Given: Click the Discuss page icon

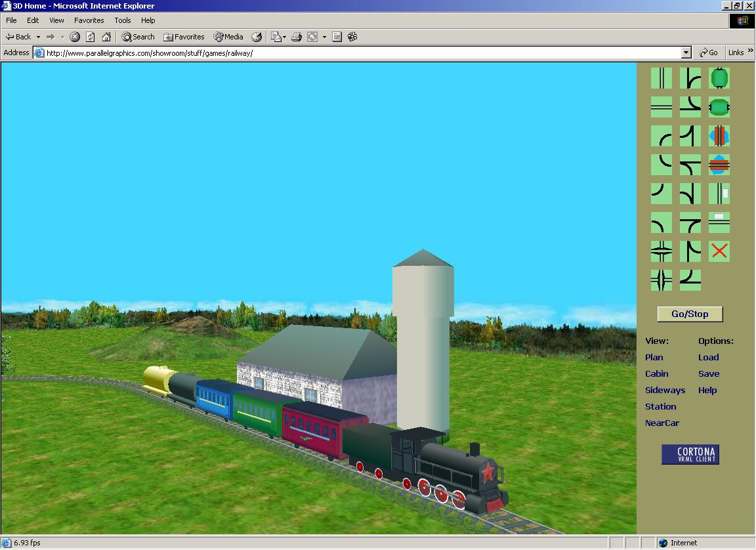Looking at the screenshot, I should coord(337,37).
